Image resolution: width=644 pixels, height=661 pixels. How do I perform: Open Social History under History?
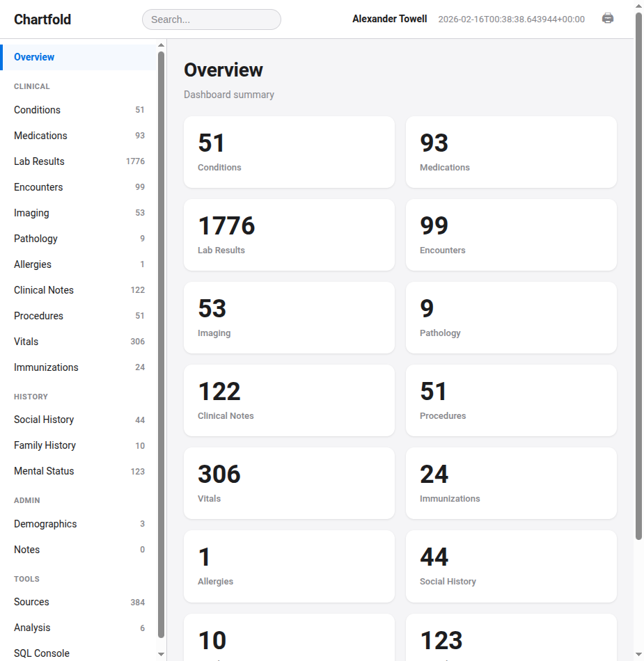[43, 420]
